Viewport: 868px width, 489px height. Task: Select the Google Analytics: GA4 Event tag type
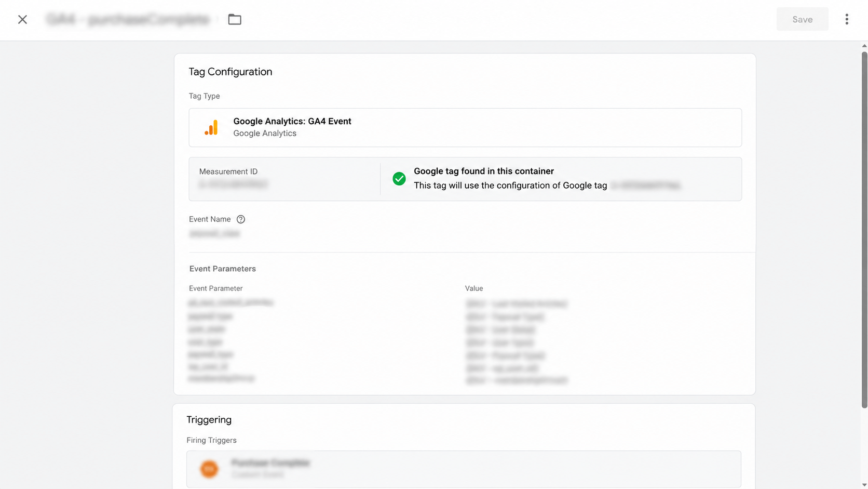[465, 127]
